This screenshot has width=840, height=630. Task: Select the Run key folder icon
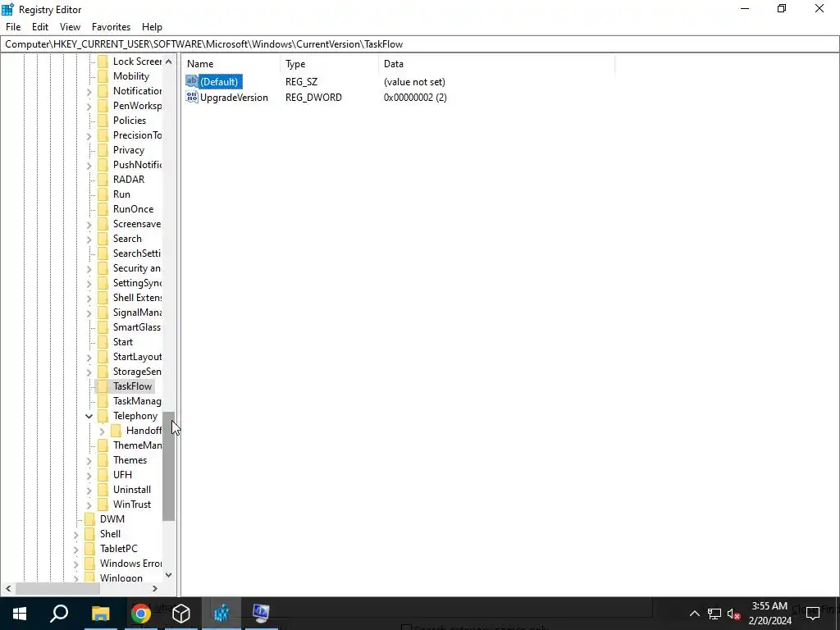coord(103,194)
